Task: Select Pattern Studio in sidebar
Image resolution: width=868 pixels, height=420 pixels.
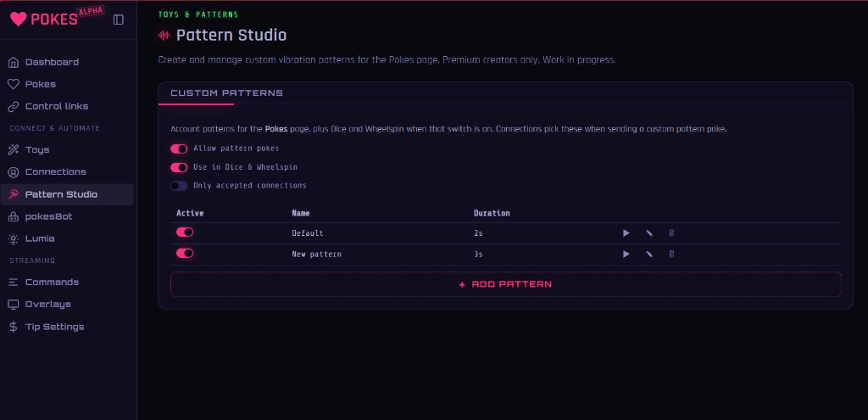Action: click(x=67, y=194)
